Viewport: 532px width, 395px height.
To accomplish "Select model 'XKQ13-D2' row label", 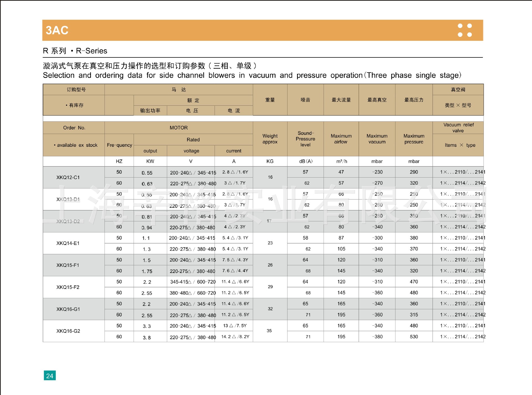I will tap(68, 221).
